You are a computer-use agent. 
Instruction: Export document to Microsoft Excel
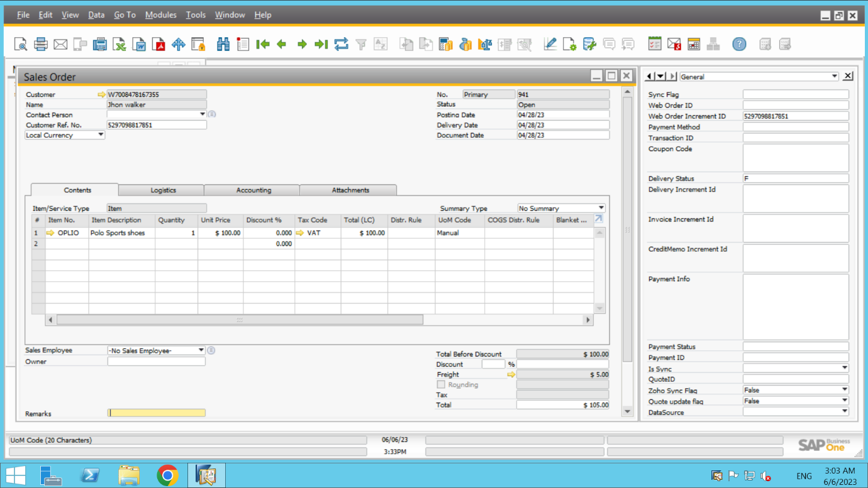[x=120, y=44]
